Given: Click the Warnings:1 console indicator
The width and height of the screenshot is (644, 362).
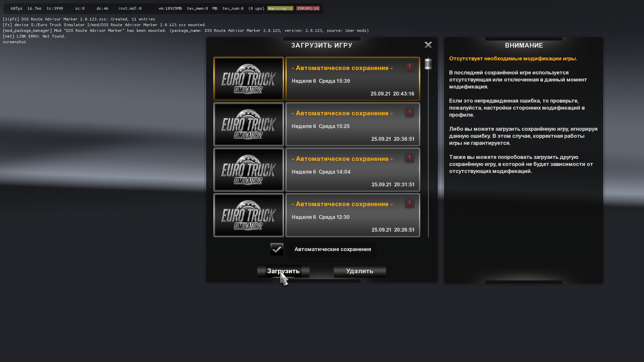Looking at the screenshot, I should pyautogui.click(x=280, y=8).
